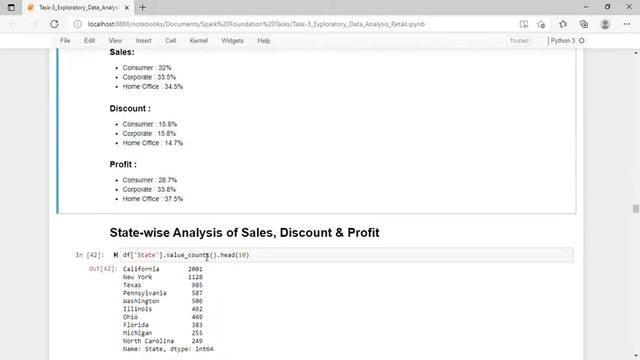Click the Sales Consumer 32% bullet

pos(147,68)
